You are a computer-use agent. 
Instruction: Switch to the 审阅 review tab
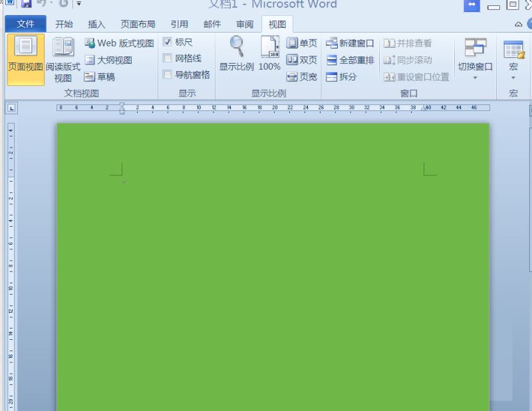tap(245, 24)
